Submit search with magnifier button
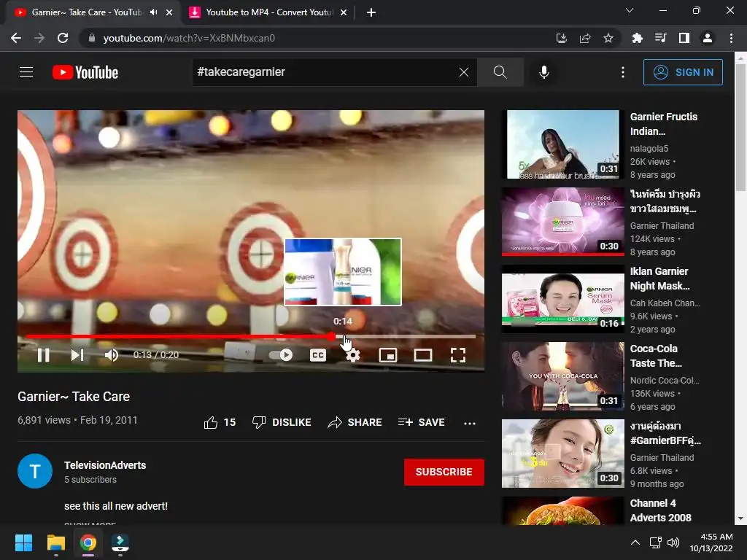 pos(500,72)
